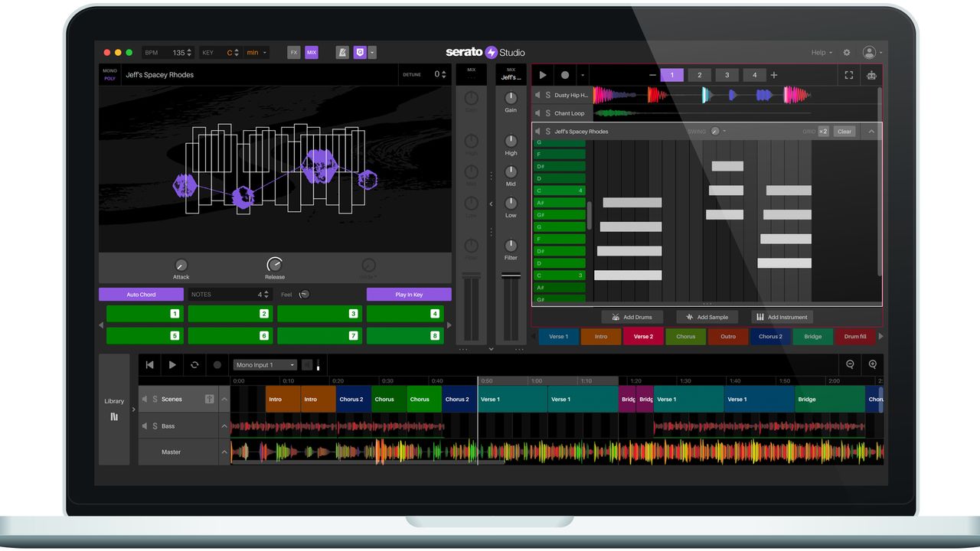Solo the Chant Loop track
Image resolution: width=980 pixels, height=551 pixels.
tap(547, 113)
